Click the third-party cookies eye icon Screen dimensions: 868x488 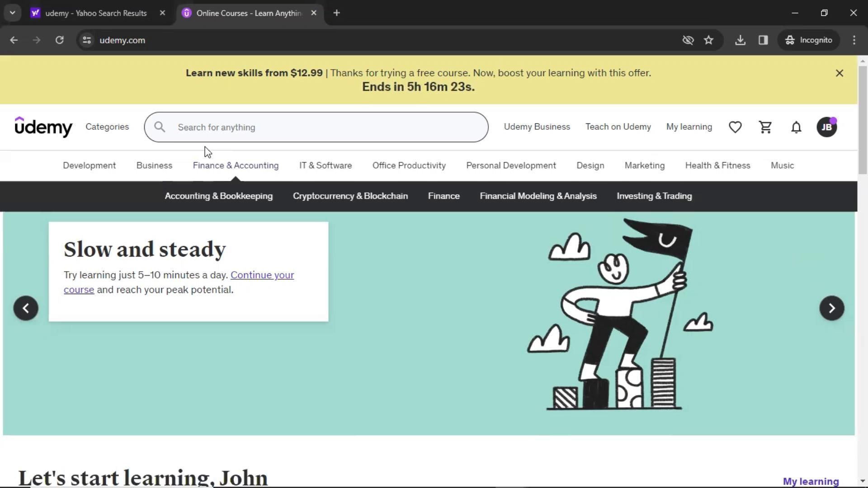(x=688, y=40)
